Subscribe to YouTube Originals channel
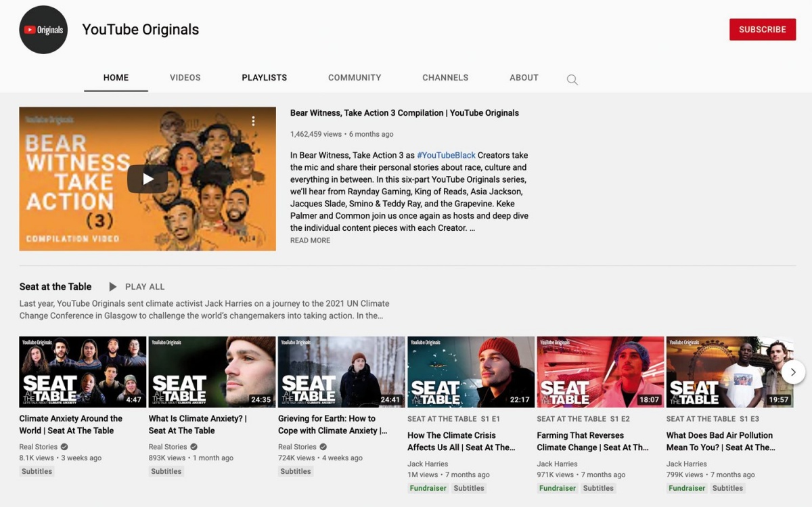The image size is (812, 507). 763,30
